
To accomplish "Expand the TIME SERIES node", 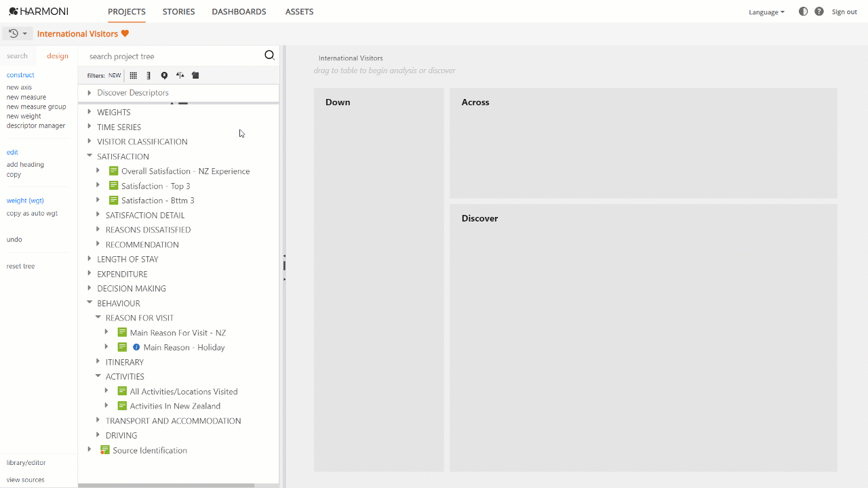I will (x=89, y=127).
